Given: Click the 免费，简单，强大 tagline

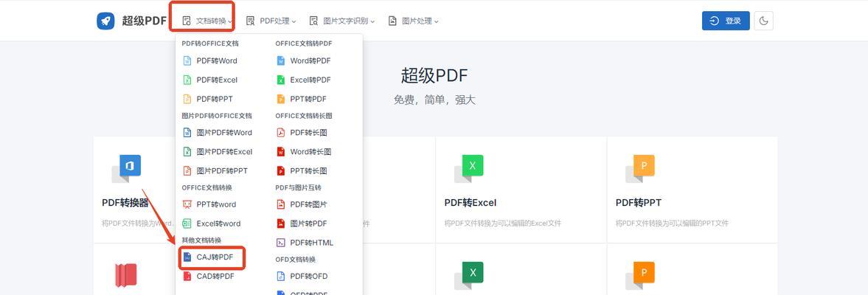Looking at the screenshot, I should pyautogui.click(x=434, y=100).
